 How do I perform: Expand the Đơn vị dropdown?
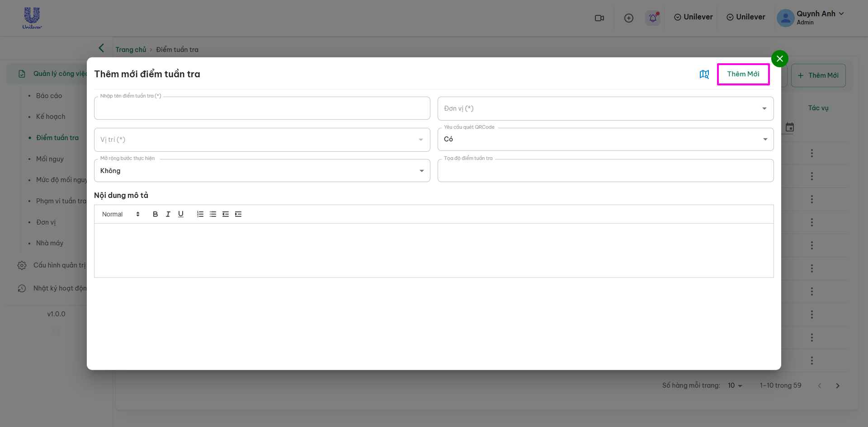coord(605,108)
